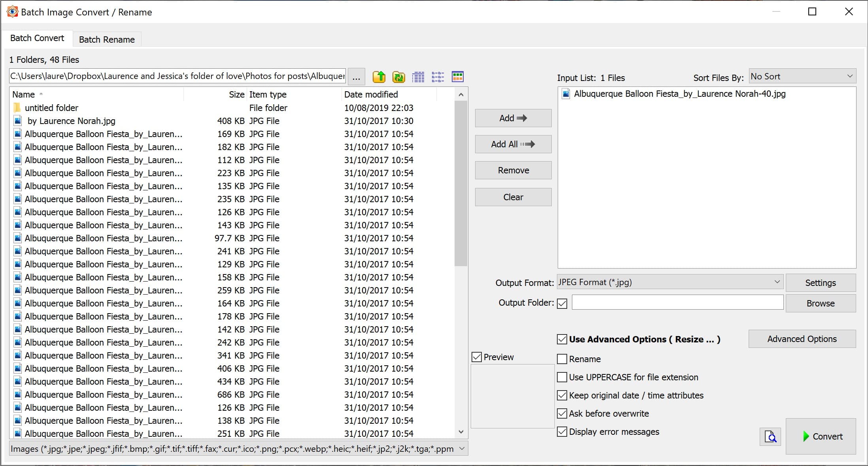Switch to small icons list view

click(438, 77)
